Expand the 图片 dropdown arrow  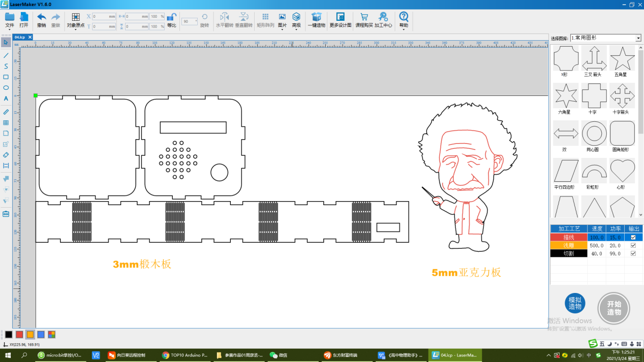(x=282, y=29)
